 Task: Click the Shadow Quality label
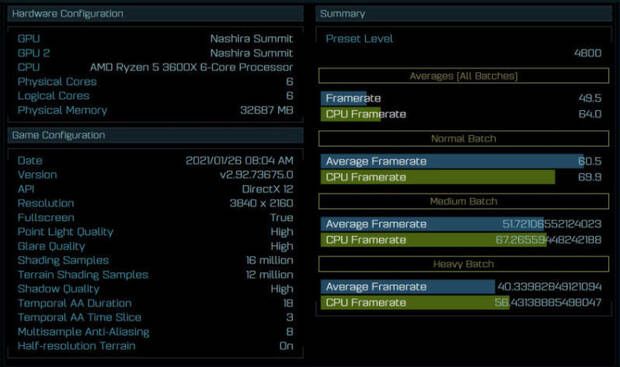coord(58,289)
